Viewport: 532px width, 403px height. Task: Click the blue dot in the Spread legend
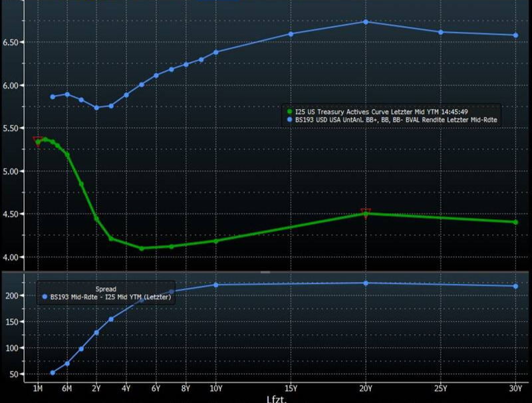[45, 297]
